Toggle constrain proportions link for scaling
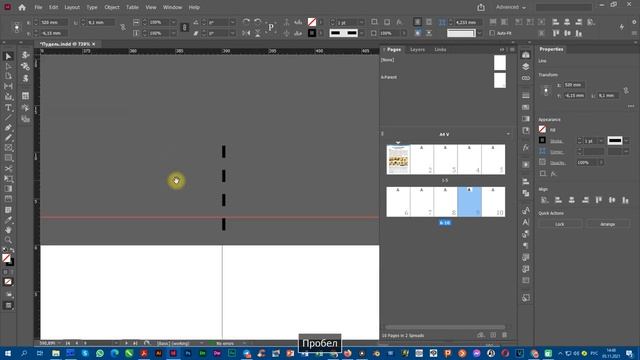Image resolution: width=640 pixels, height=360 pixels. coord(184,27)
